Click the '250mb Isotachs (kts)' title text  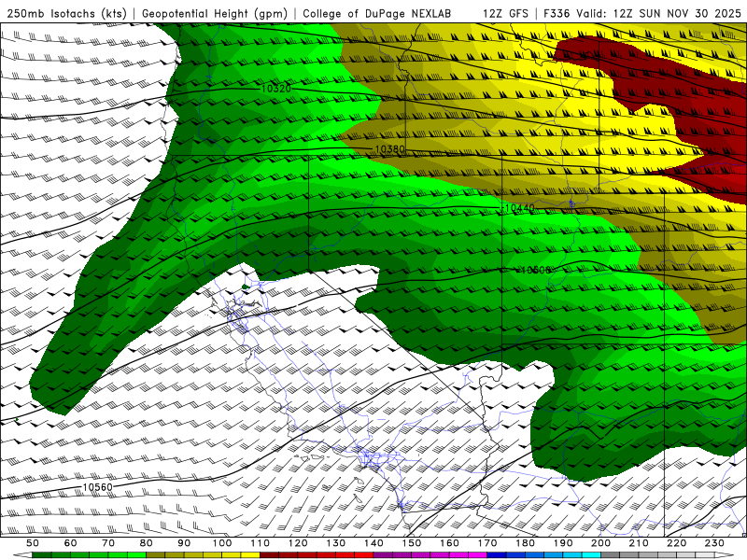pyautogui.click(x=66, y=13)
